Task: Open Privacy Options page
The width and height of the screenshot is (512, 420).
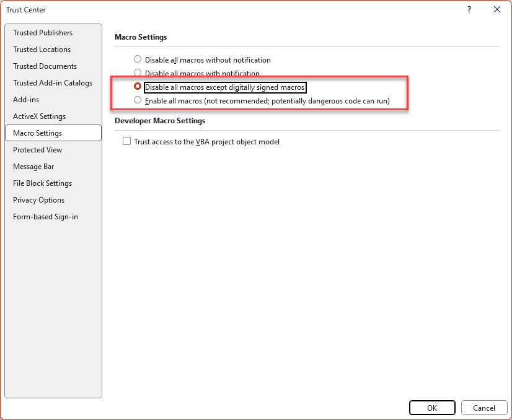Action: [38, 199]
